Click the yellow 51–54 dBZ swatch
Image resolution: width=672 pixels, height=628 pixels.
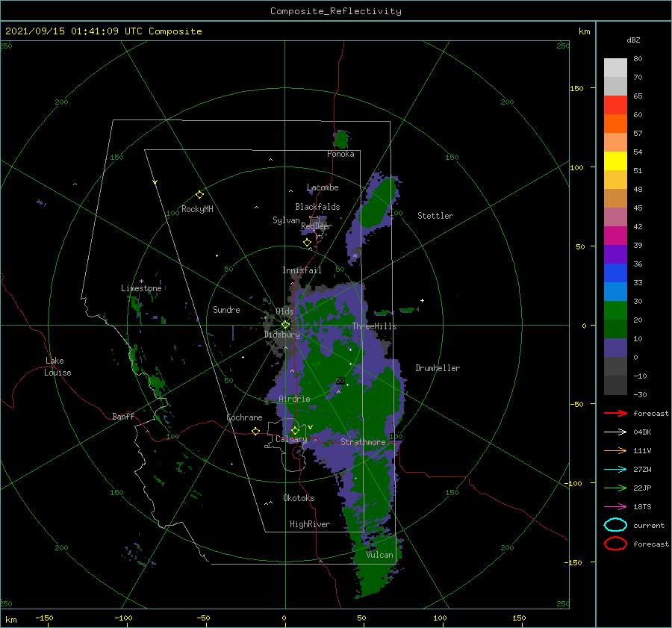tap(615, 161)
